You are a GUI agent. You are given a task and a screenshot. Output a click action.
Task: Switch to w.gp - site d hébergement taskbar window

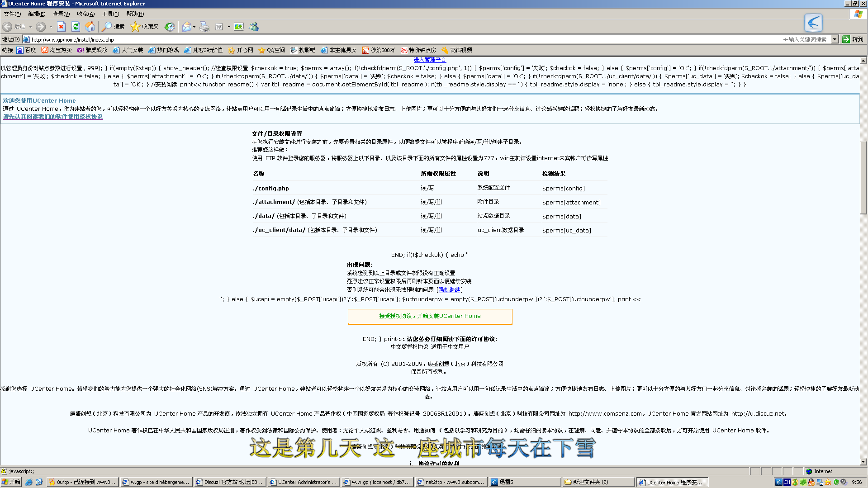(x=156, y=482)
